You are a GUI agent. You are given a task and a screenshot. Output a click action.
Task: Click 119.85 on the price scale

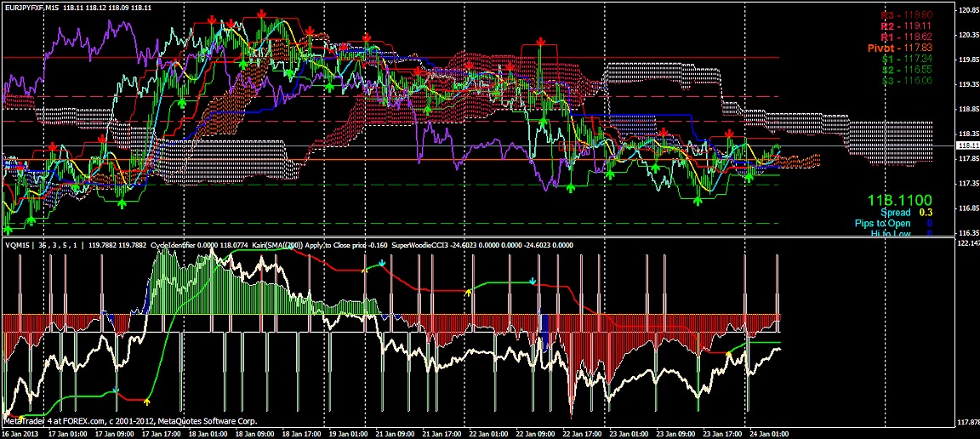click(968, 60)
